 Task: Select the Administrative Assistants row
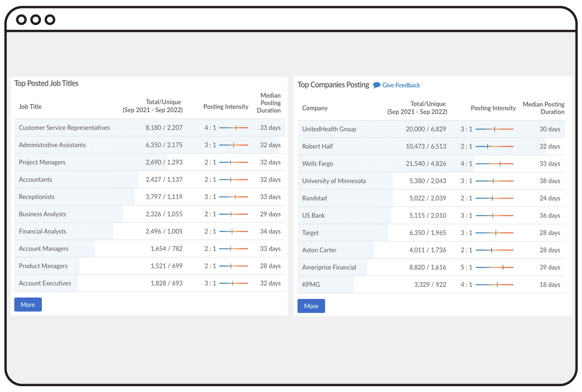pyautogui.click(x=150, y=145)
